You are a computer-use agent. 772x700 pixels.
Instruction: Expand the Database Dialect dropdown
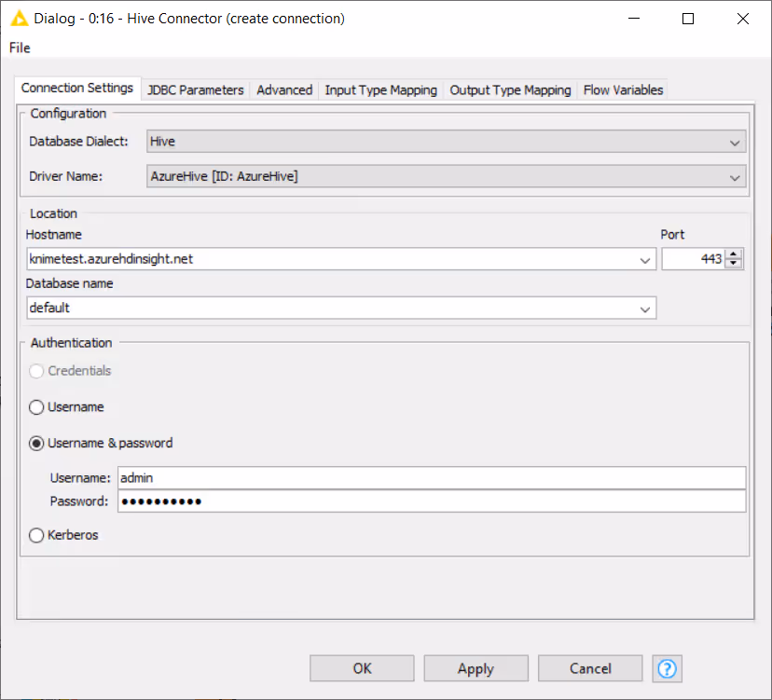click(736, 143)
